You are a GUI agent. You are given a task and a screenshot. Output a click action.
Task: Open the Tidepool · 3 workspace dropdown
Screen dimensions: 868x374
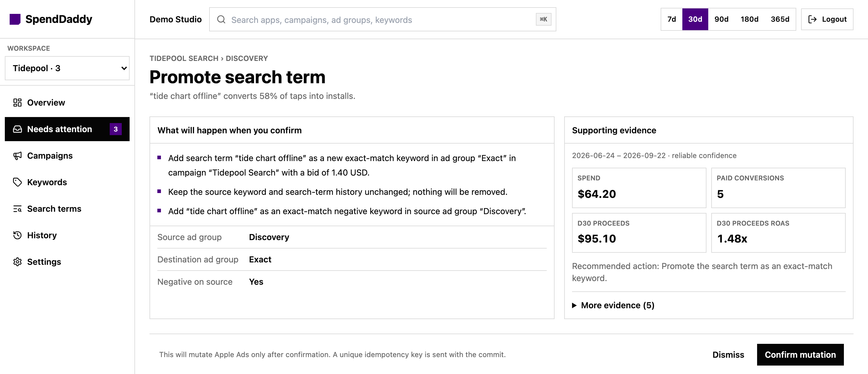[67, 68]
